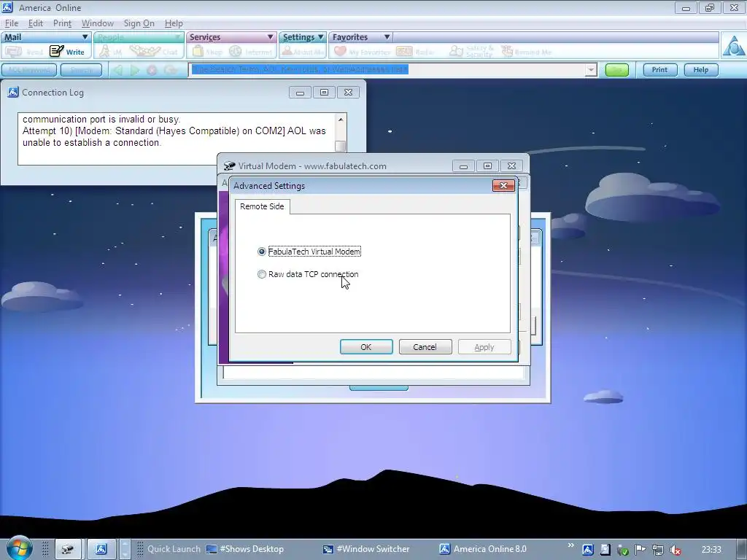Open the address bar dropdown arrow
747x560 pixels.
pos(591,70)
